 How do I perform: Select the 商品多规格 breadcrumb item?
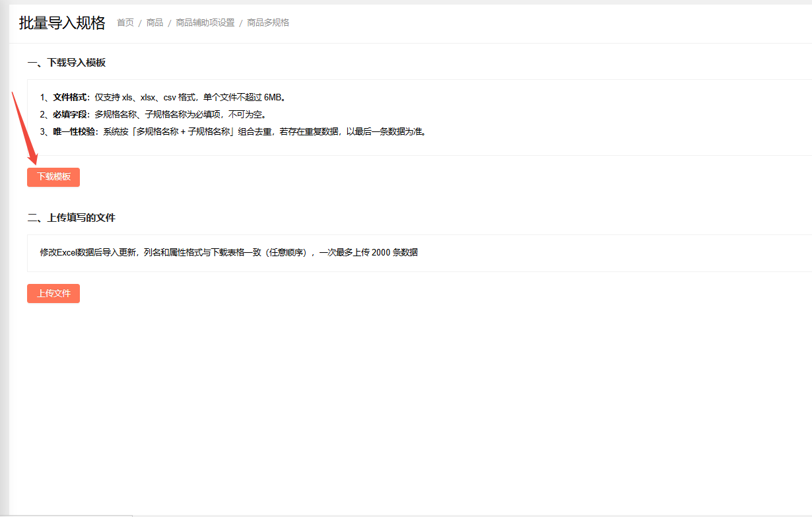269,22
